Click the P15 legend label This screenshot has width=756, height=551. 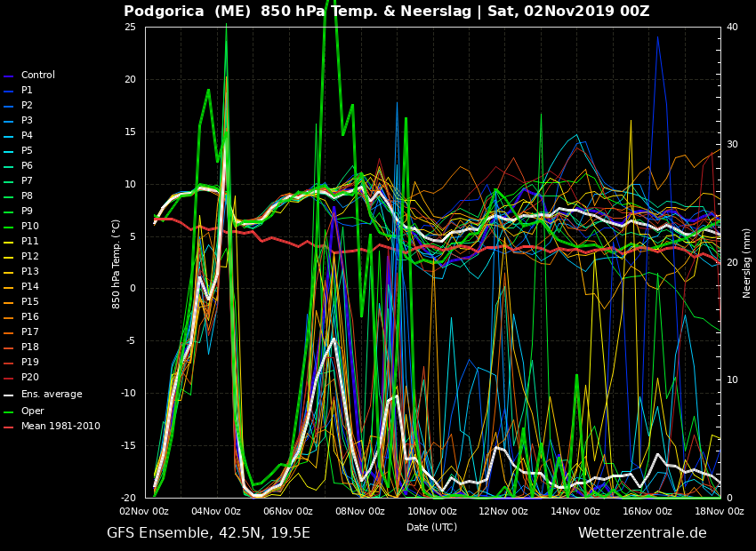pyautogui.click(x=30, y=301)
